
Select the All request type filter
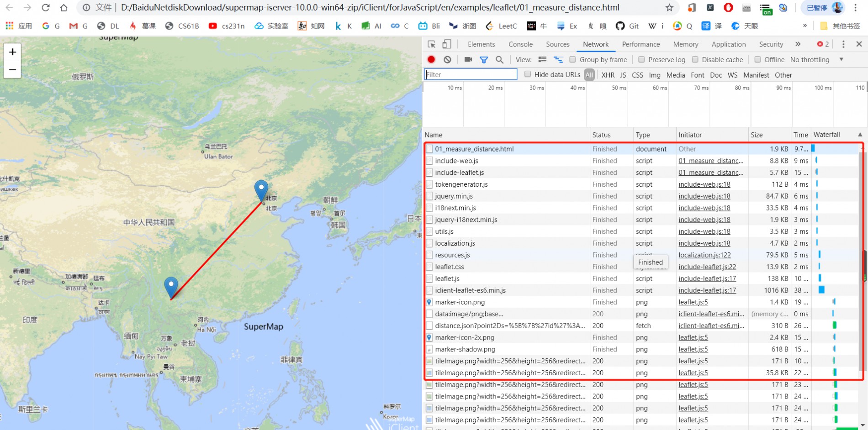589,75
